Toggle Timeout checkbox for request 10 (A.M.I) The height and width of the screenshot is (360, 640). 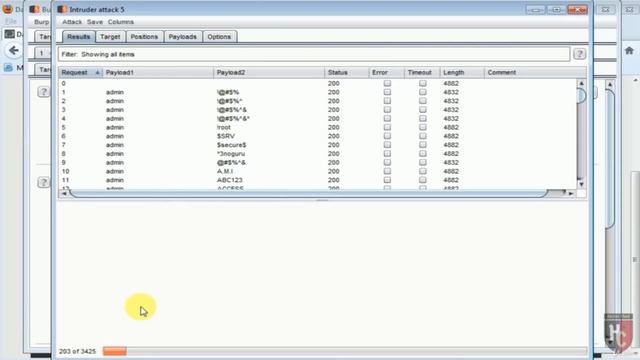pos(422,171)
